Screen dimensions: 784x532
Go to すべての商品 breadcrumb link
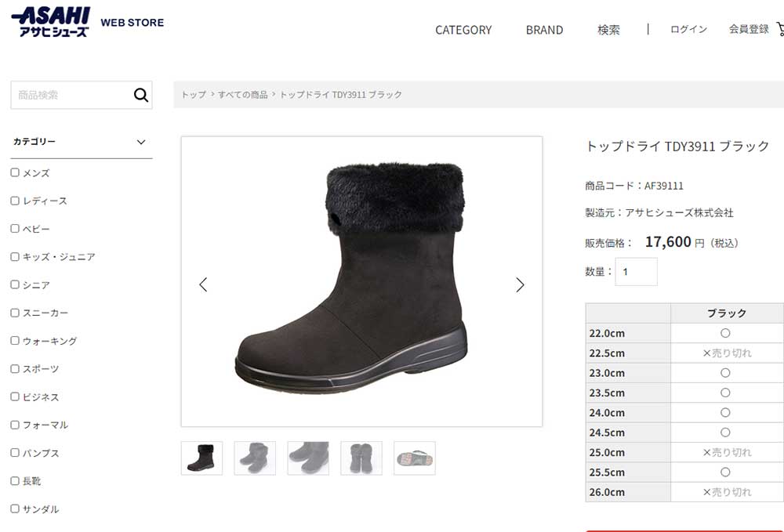(x=242, y=94)
